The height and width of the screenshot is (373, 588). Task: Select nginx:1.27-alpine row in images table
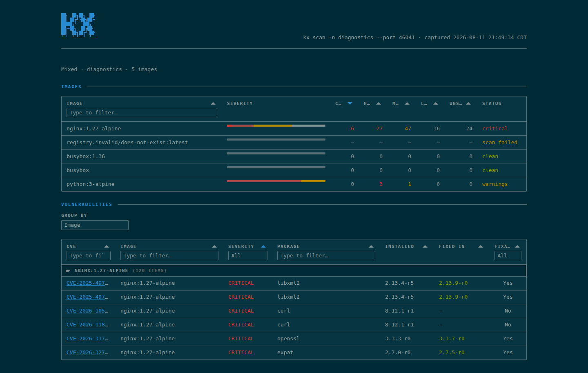[294, 129]
